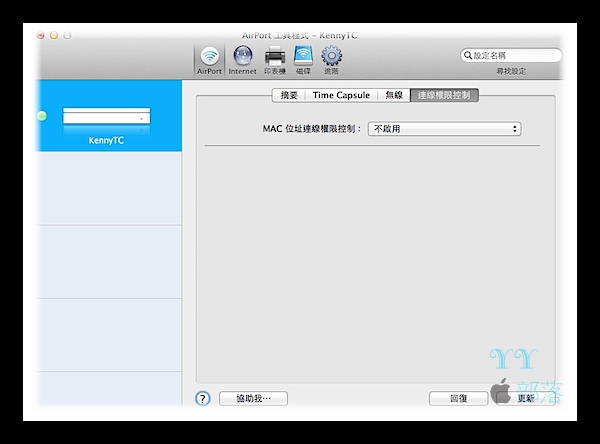Switch to the 無線 tab
Screen dimensions: 600x444
tap(394, 95)
